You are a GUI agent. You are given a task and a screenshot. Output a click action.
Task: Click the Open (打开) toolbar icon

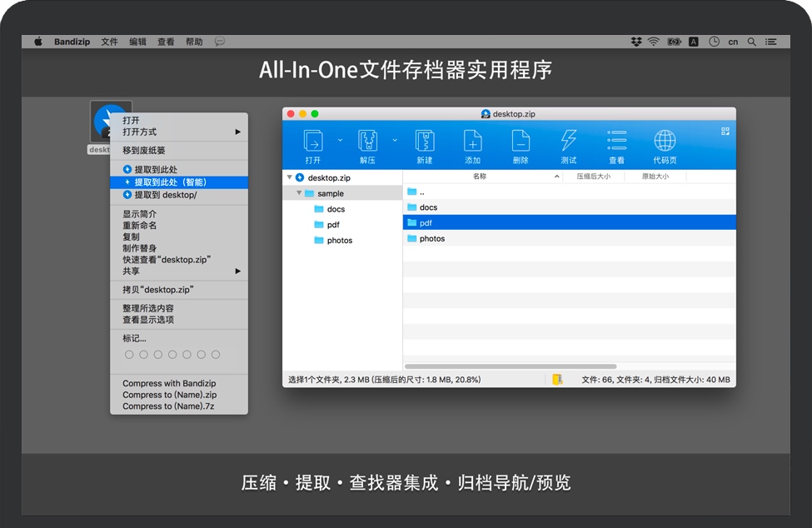tap(313, 141)
